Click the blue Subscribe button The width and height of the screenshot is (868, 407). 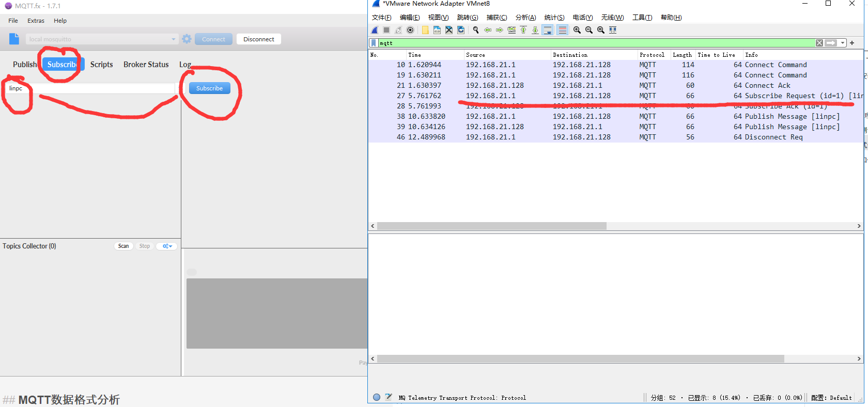[209, 88]
